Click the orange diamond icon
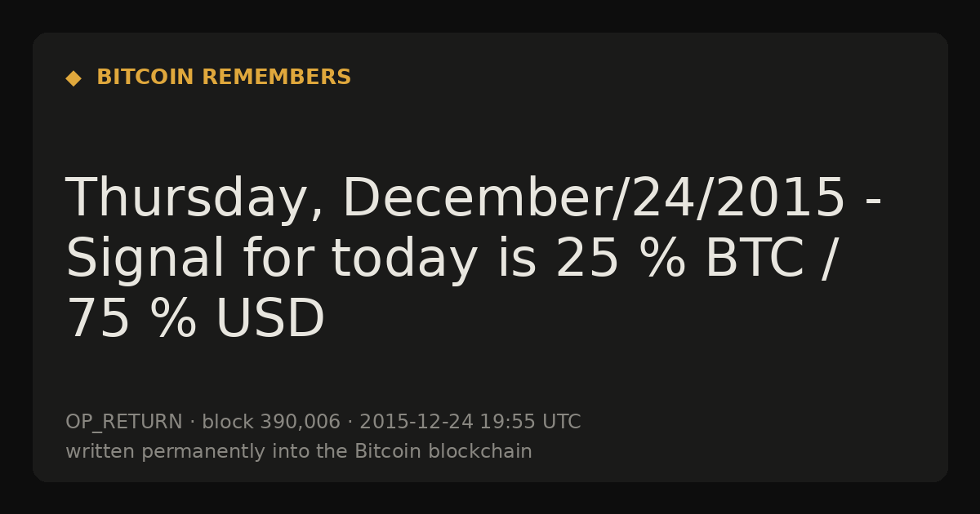The image size is (980, 514). click(73, 78)
